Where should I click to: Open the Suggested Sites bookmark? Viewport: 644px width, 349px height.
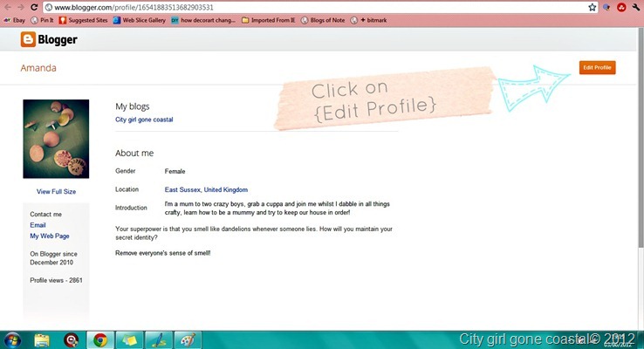click(x=84, y=20)
